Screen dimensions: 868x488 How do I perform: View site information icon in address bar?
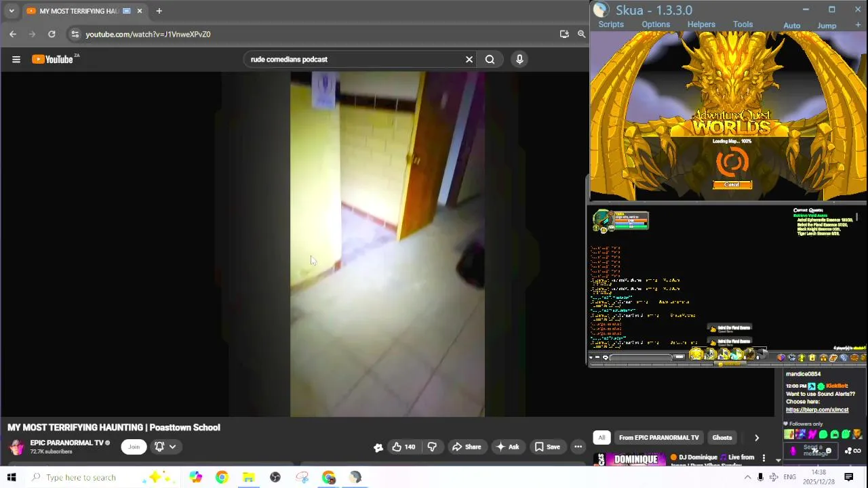75,34
